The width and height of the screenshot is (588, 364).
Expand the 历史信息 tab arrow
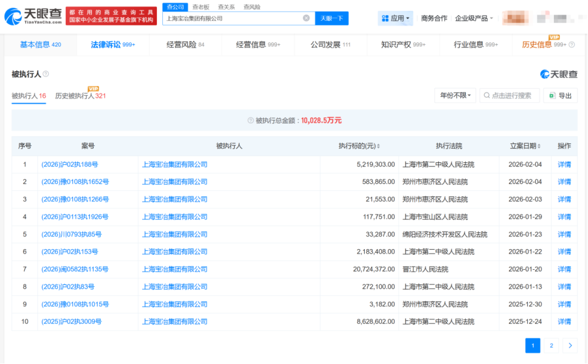pyautogui.click(x=572, y=44)
